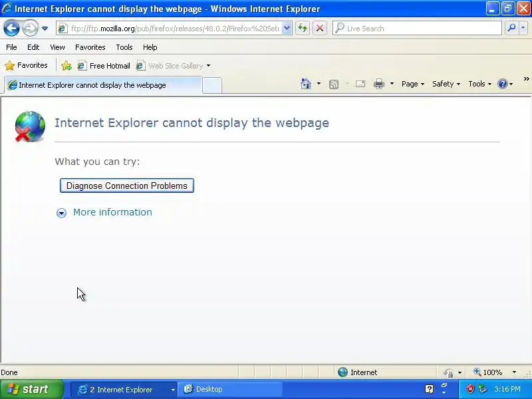
Task: Click the Search magnifier button
Action: click(x=511, y=28)
